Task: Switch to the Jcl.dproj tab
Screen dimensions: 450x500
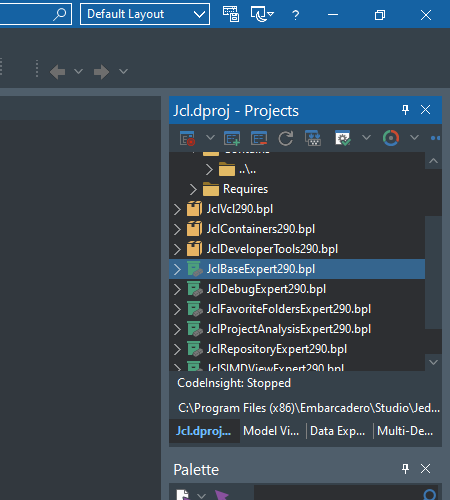Action: pos(204,431)
